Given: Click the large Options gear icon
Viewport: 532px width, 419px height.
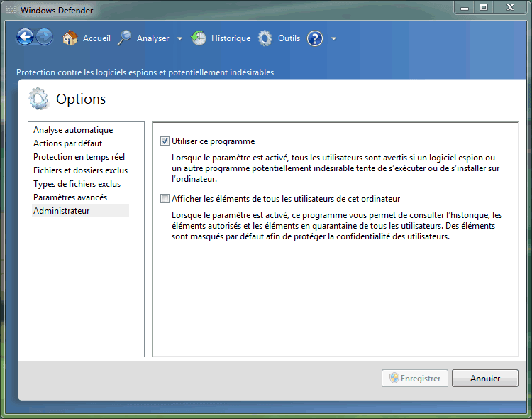Looking at the screenshot, I should click(x=39, y=99).
